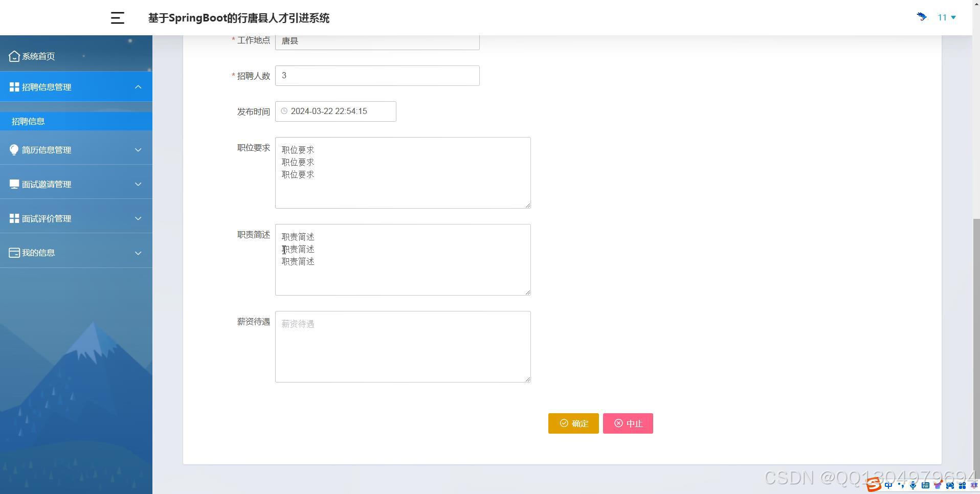
Task: Collapse the 招聘信息管理 menu chevron
Action: (x=138, y=87)
